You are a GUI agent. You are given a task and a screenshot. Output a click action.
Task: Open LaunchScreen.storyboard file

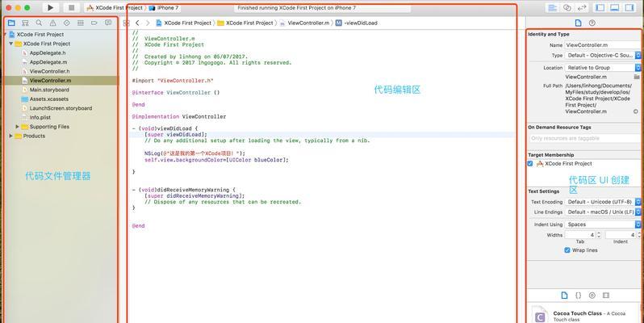coord(61,108)
